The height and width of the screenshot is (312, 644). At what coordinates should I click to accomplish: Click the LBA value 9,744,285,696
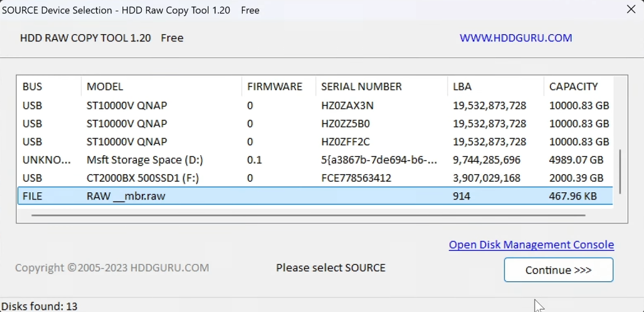pyautogui.click(x=487, y=160)
